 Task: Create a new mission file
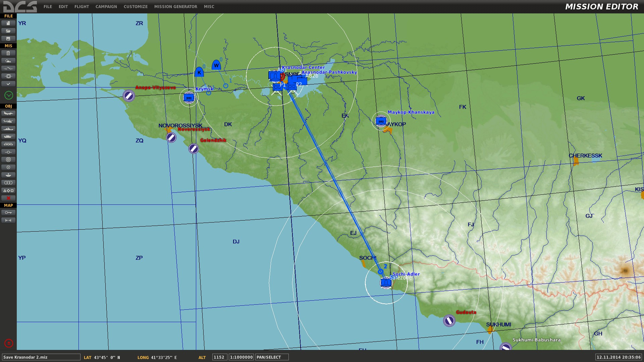(8, 23)
